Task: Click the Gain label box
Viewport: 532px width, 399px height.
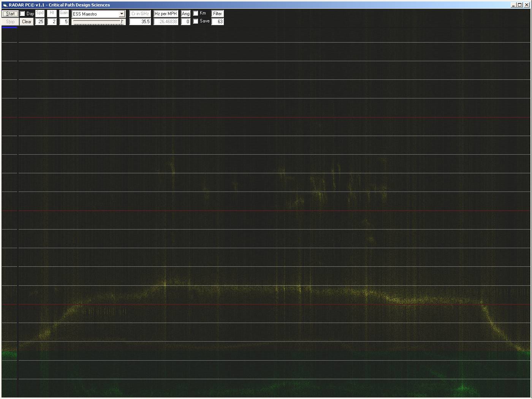Action: [64, 13]
